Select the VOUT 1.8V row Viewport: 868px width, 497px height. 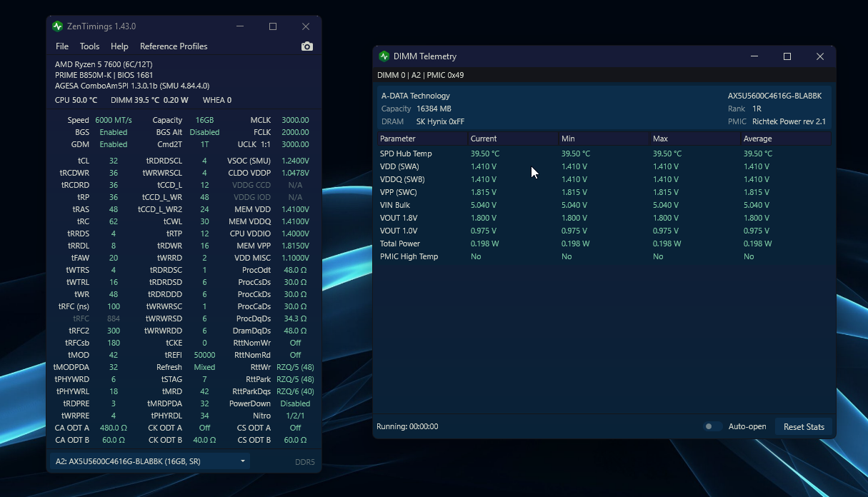[604, 218]
